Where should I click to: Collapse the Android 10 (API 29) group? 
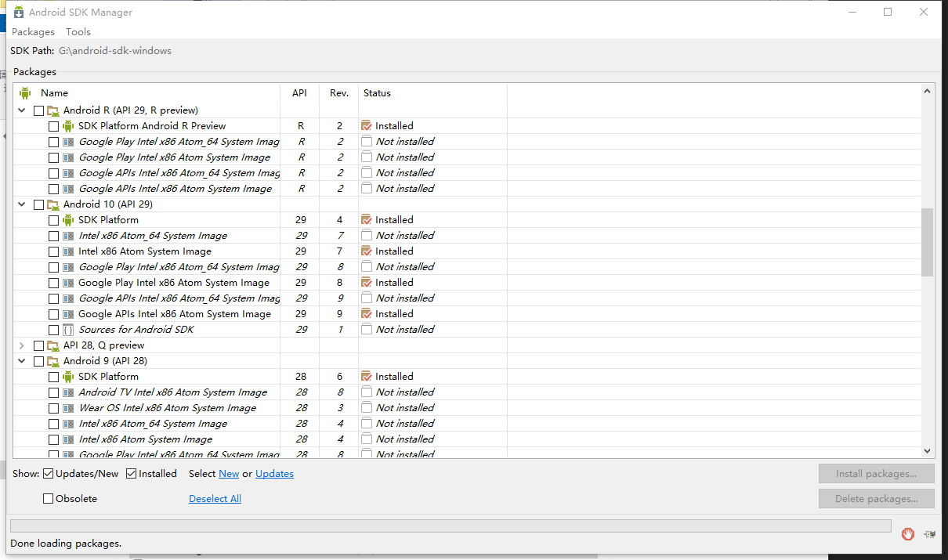pos(22,204)
